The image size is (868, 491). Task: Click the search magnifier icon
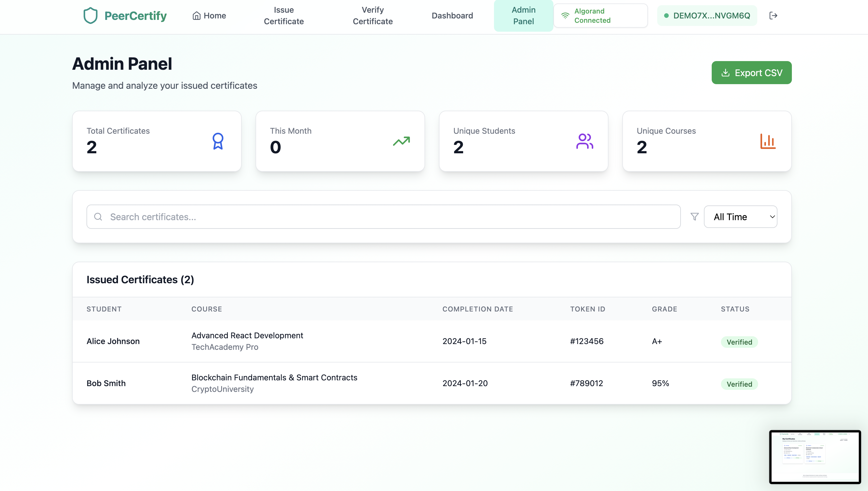(98, 216)
